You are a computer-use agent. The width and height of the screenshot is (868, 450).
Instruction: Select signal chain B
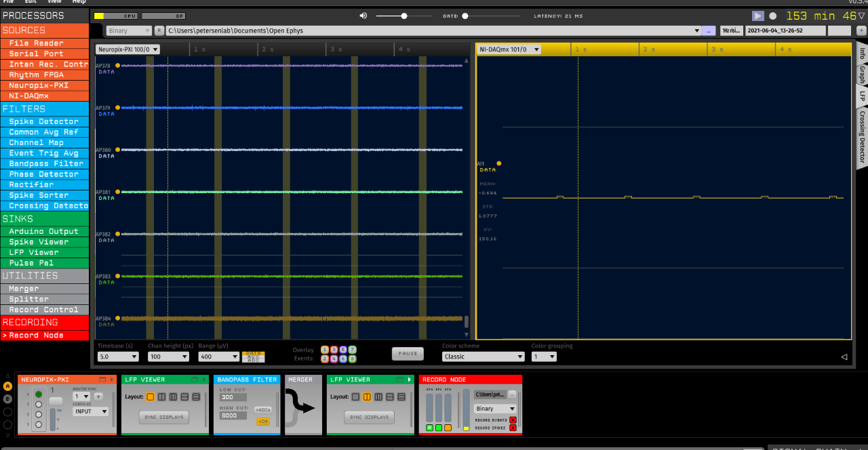(7, 399)
